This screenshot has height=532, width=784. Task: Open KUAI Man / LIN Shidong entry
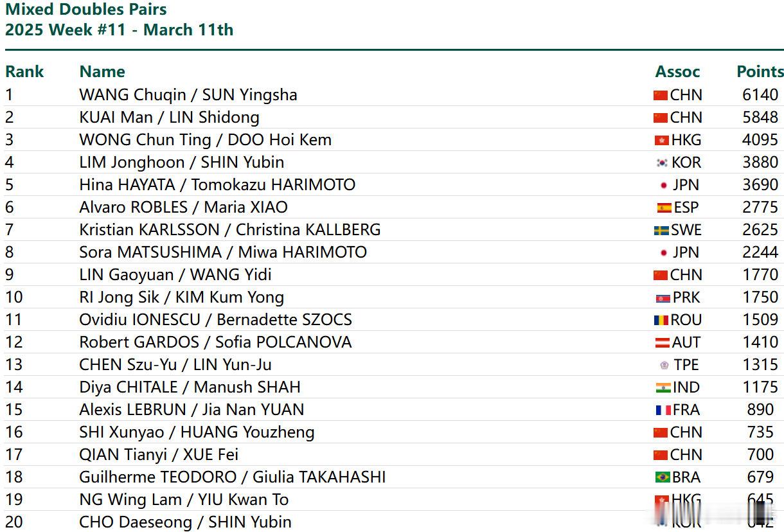click(x=170, y=118)
